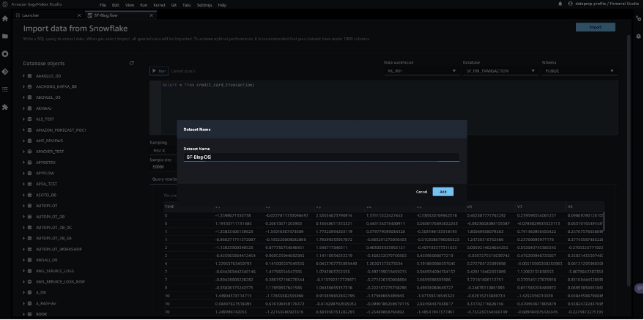Click the page vertical scrollbar on right

(x=629, y=160)
